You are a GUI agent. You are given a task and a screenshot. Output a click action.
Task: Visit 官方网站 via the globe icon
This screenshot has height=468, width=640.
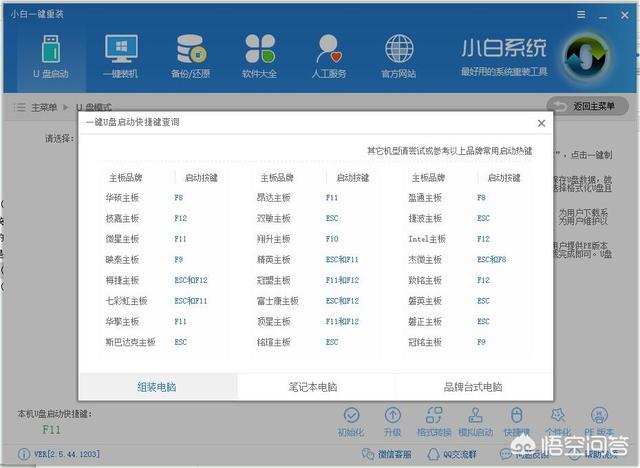399,49
